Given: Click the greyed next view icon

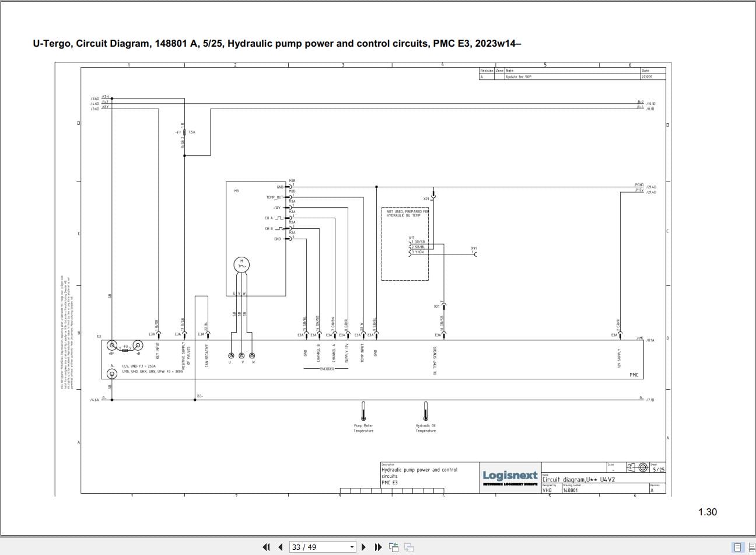Looking at the screenshot, I should coord(409,547).
